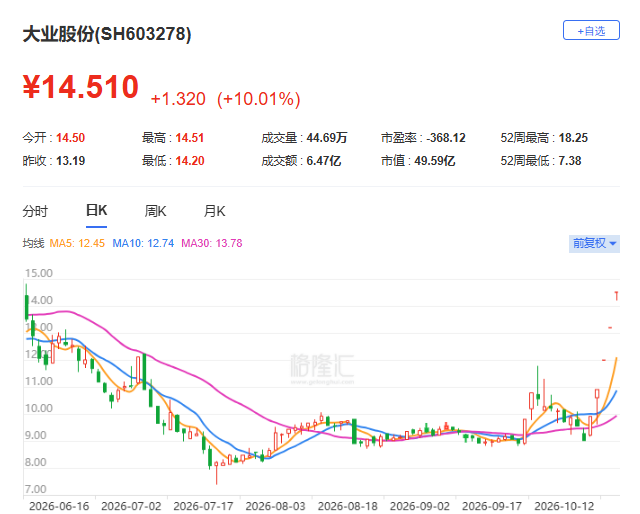Open the 周K weekly chart tab
The image size is (640, 514).
[155, 211]
